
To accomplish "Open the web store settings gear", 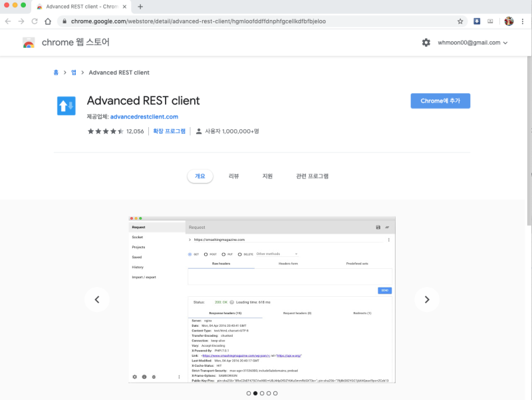I will 426,42.
